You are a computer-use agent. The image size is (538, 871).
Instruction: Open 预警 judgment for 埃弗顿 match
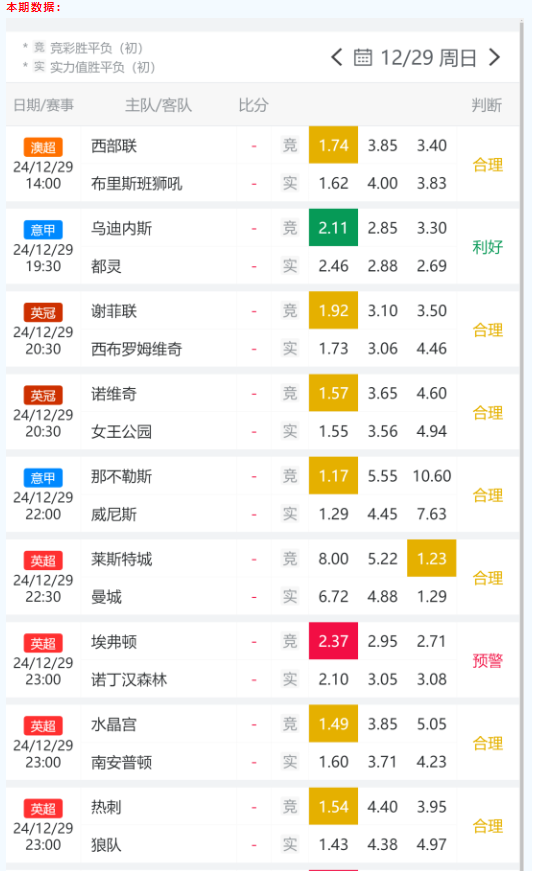487,660
